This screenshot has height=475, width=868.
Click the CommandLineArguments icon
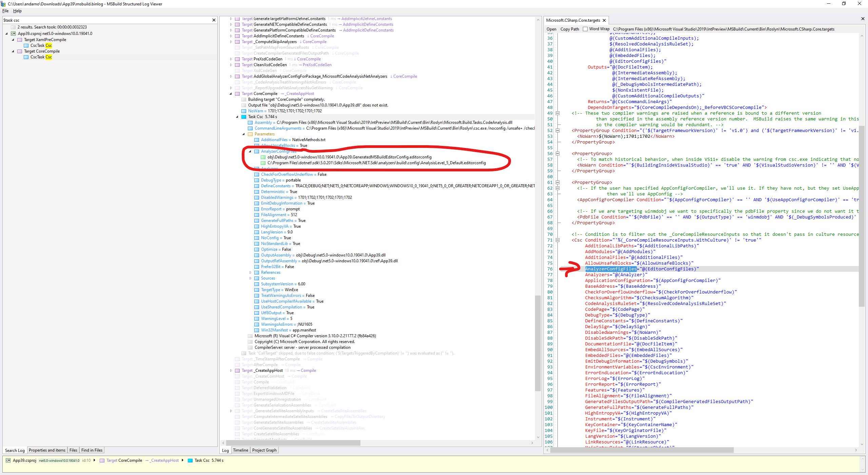[250, 128]
